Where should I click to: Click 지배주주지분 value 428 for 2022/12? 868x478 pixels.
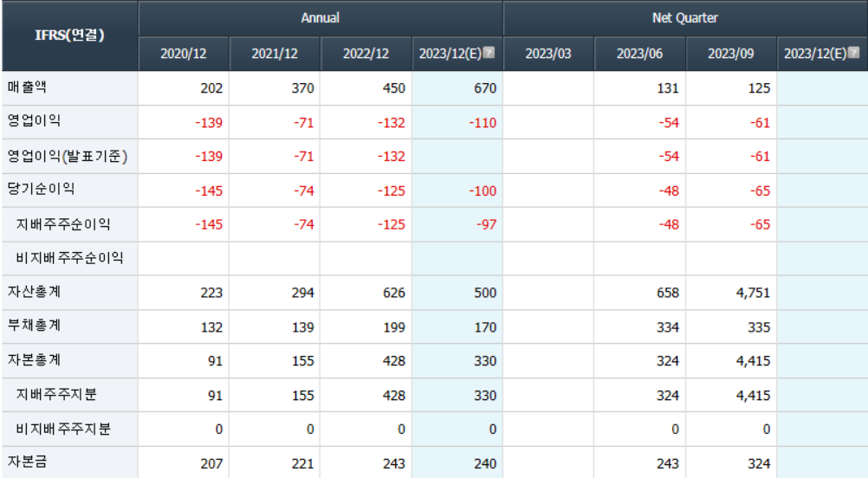[394, 396]
